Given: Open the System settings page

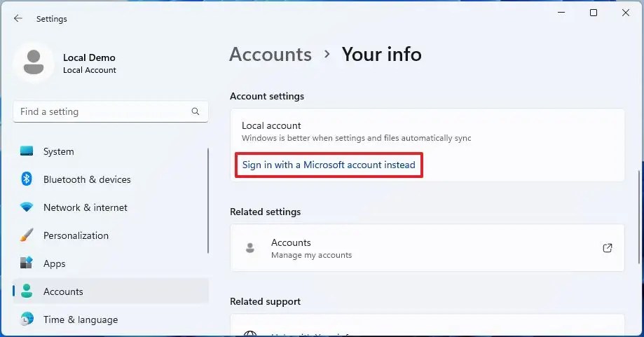Looking at the screenshot, I should pyautogui.click(x=111, y=151).
